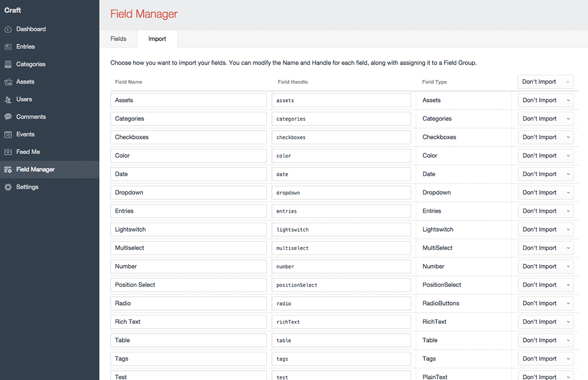Screen dimensions: 588x380
Task: Choose import option for Color row
Action: [545, 156]
